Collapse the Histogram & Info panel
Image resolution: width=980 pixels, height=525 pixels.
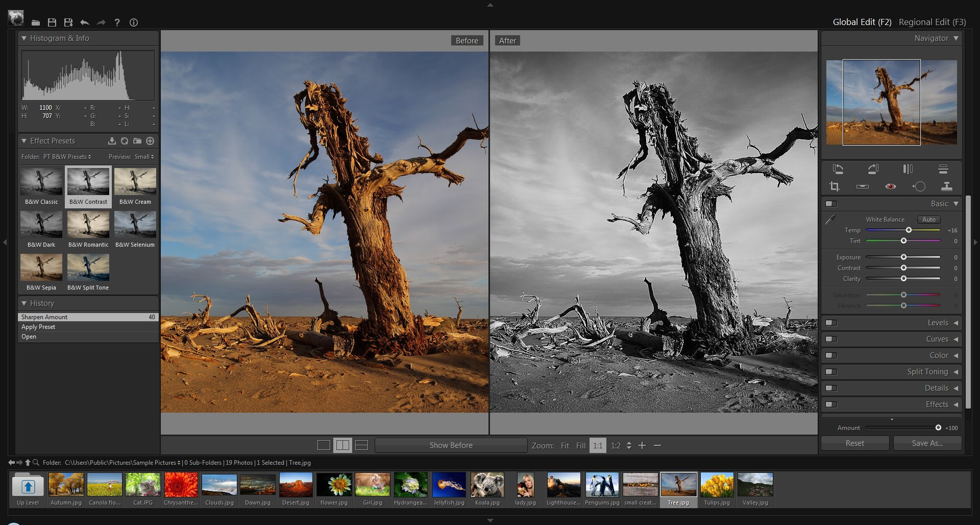pyautogui.click(x=23, y=38)
